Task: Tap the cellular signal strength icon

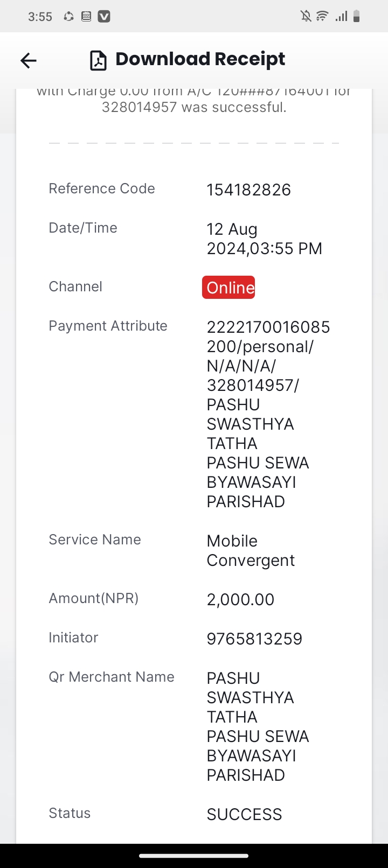Action: point(341,17)
